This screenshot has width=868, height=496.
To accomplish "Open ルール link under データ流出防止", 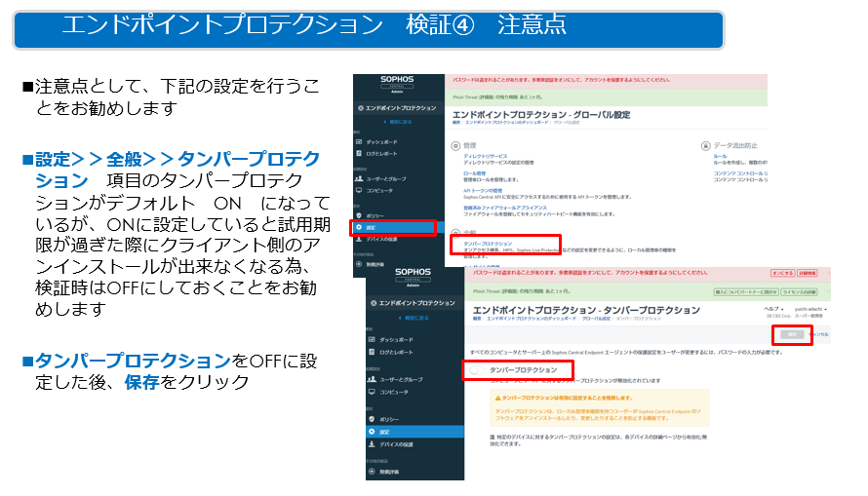I will point(720,157).
